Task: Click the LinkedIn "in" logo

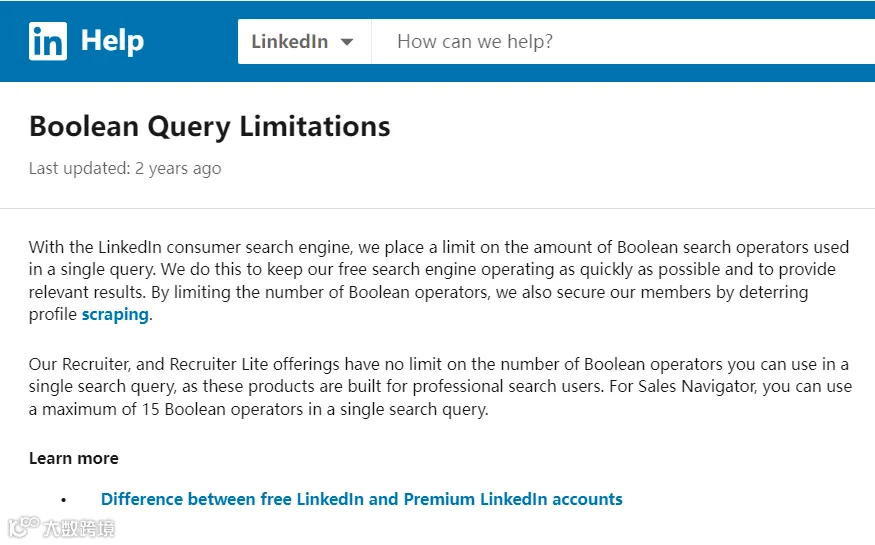Action: (47, 42)
